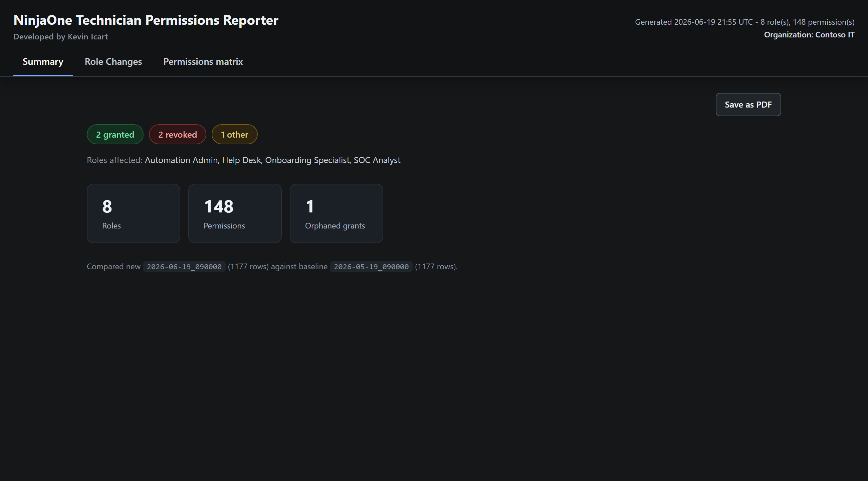Image resolution: width=868 pixels, height=481 pixels.
Task: Click the 'Automation Admin' affected role name
Action: [181, 160]
